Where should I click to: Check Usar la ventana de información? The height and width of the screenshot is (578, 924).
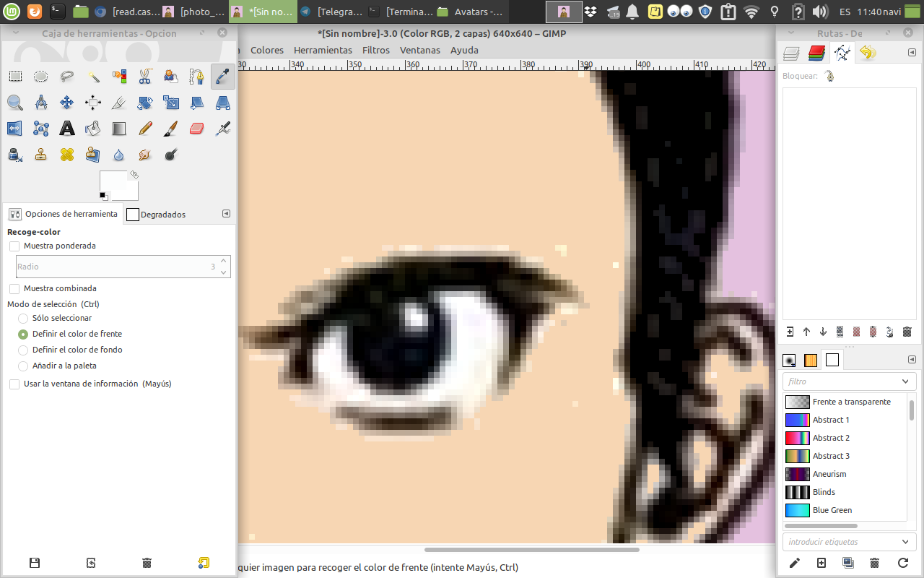point(14,384)
